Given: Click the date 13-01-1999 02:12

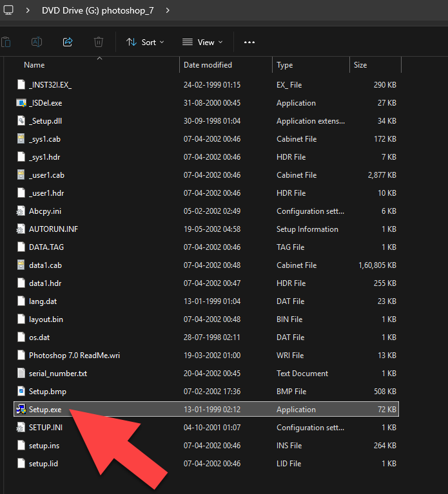Looking at the screenshot, I should coord(212,409).
